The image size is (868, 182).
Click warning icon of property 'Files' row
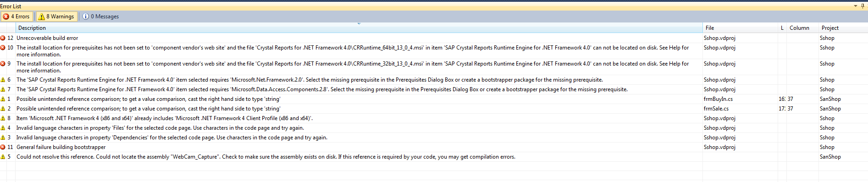[3, 128]
